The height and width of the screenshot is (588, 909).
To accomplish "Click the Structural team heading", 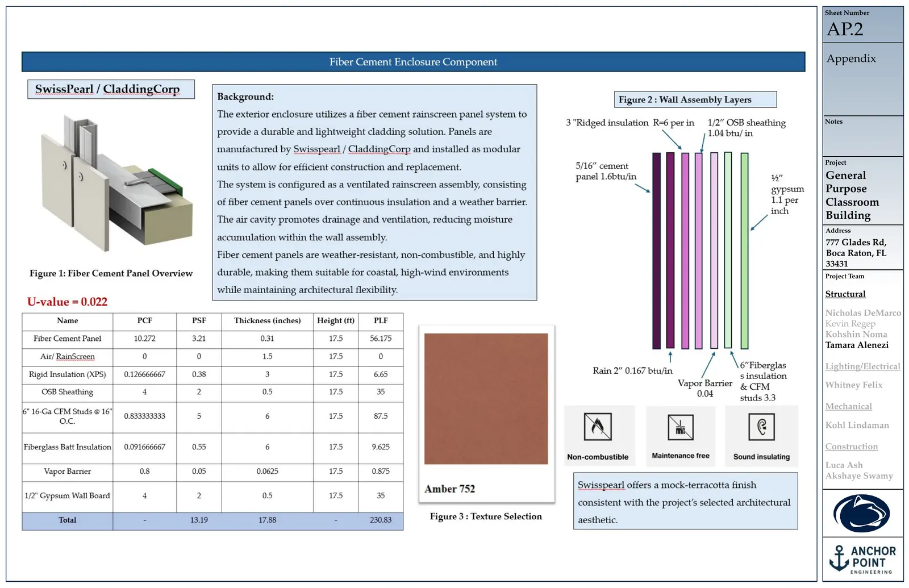I will point(845,294).
